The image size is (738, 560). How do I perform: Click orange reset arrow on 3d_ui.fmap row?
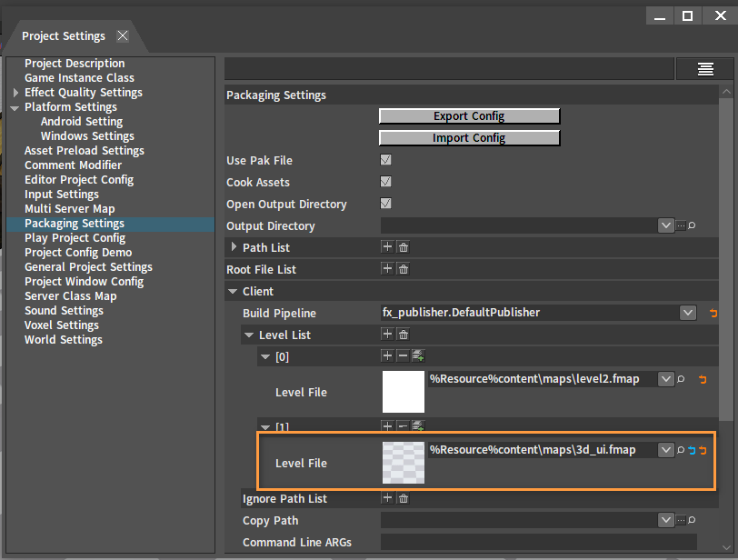tap(703, 450)
